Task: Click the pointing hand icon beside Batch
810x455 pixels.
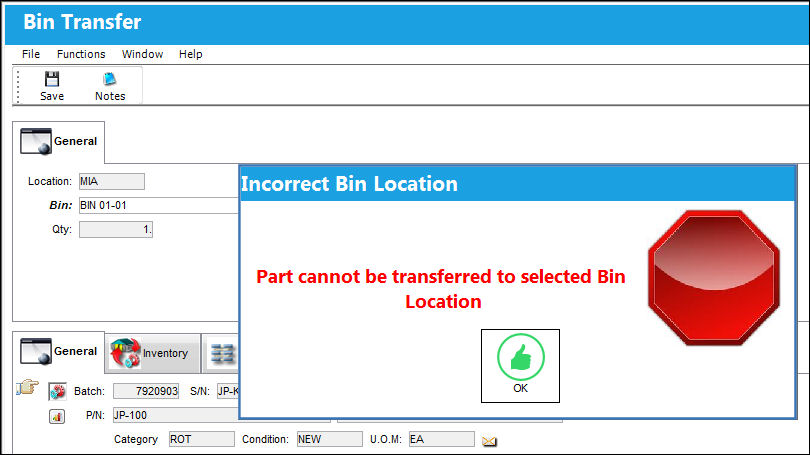Action: click(27, 387)
